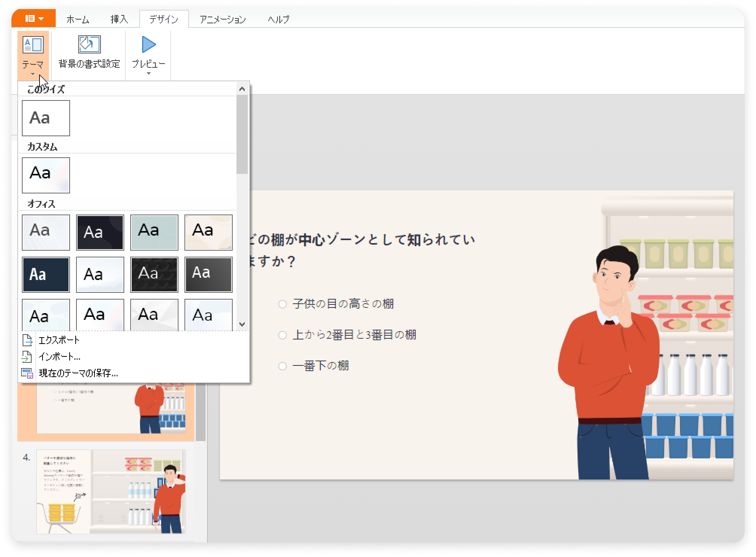This screenshot has width=756, height=557.
Task: Click the カスタム section header
Action: [42, 147]
